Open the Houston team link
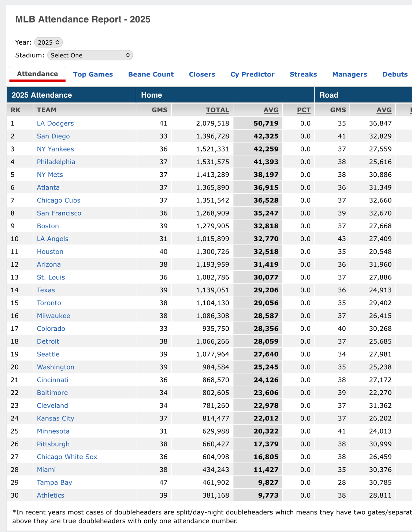This screenshot has width=412, height=532. (50, 251)
